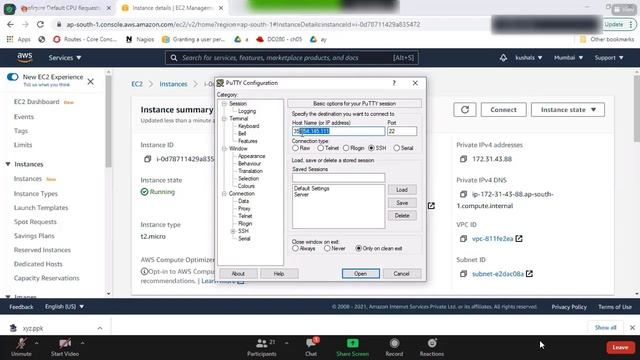Screen dimensions: 640x360
Task: Click the AWS logo home icon
Action: click(x=24, y=58)
